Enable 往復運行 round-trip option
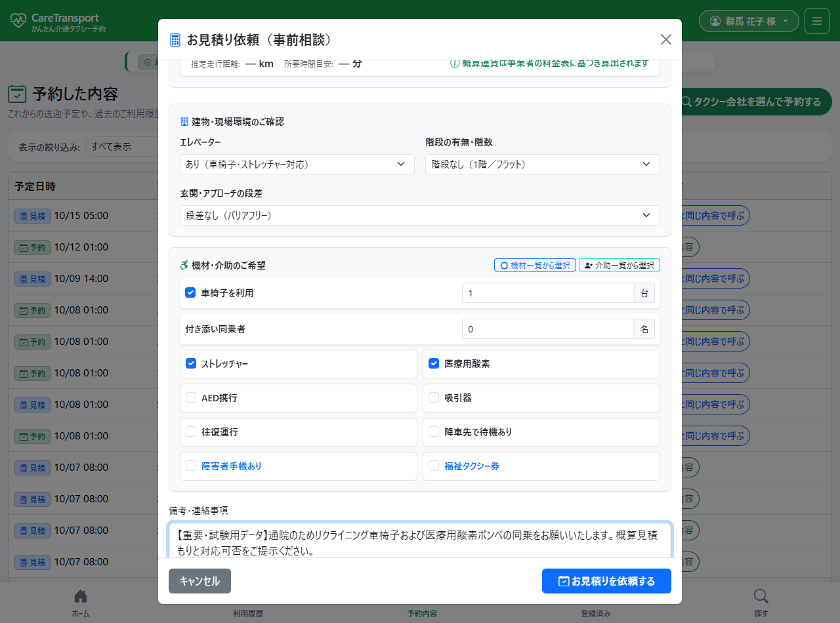The width and height of the screenshot is (840, 623). pyautogui.click(x=191, y=432)
